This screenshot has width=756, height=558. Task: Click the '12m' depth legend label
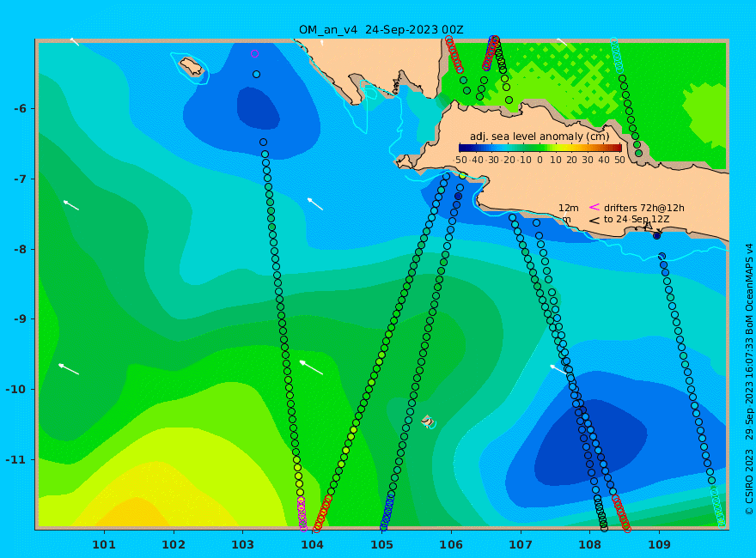coord(569,208)
